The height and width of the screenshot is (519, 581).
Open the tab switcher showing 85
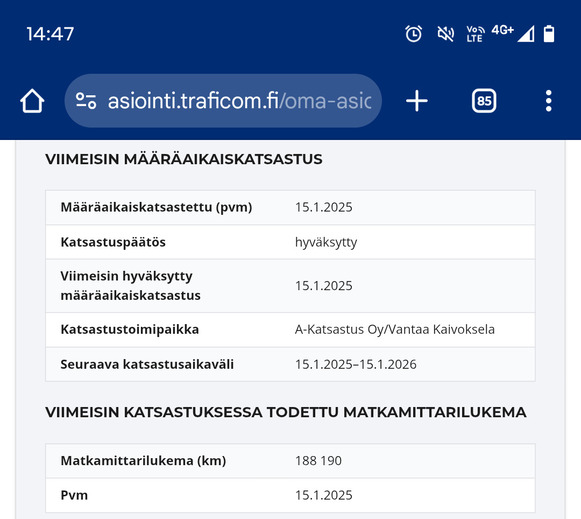[x=484, y=101]
